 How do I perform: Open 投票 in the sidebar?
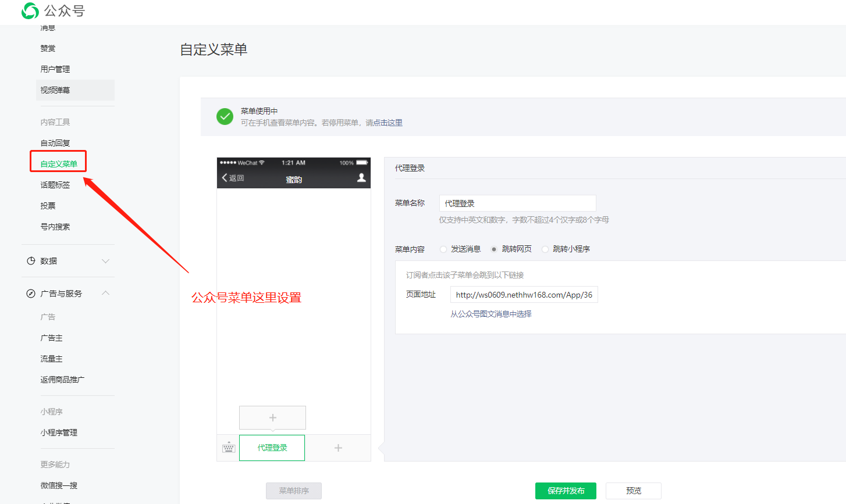(48, 206)
